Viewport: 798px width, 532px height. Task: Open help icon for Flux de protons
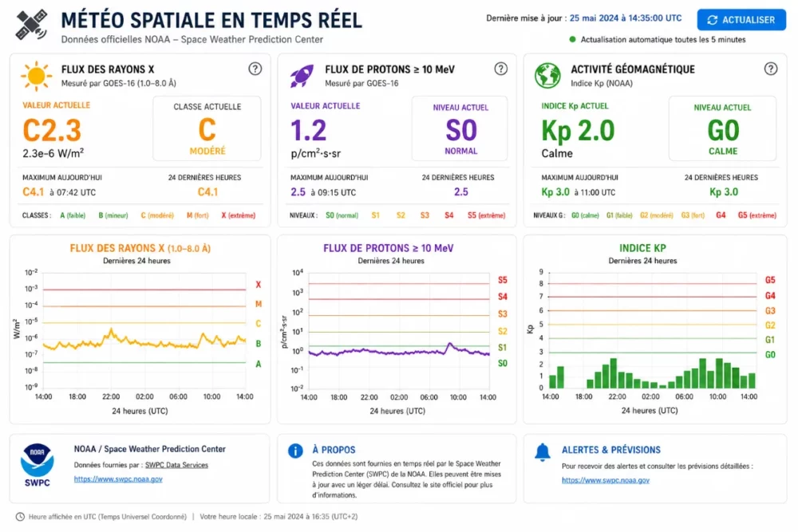point(501,69)
